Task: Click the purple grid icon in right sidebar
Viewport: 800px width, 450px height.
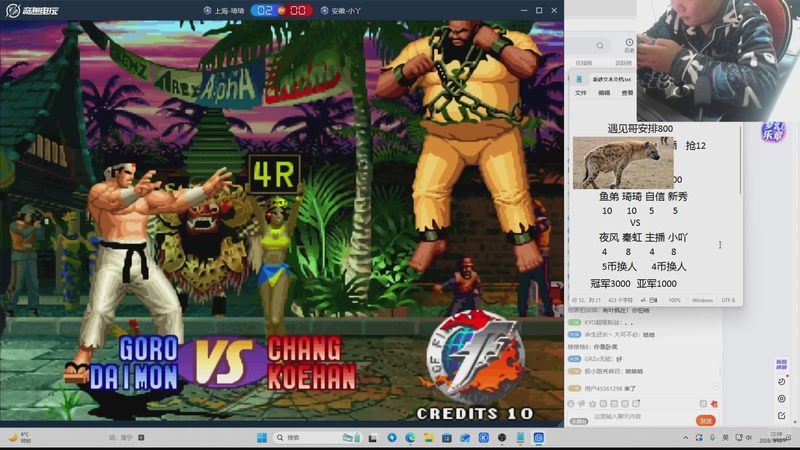Action: pyautogui.click(x=781, y=364)
